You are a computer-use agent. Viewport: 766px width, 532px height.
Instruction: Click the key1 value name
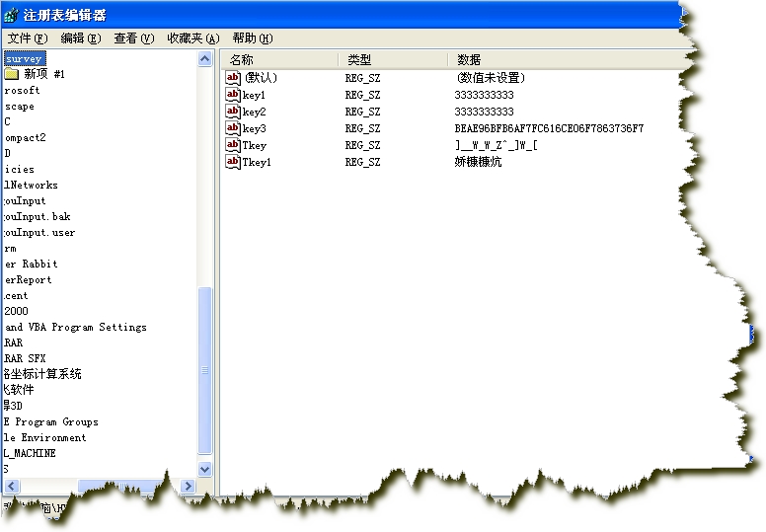[254, 95]
